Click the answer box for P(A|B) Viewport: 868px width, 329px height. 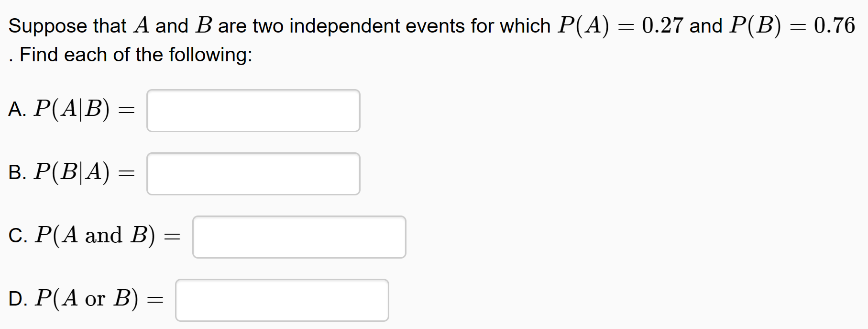point(253,110)
